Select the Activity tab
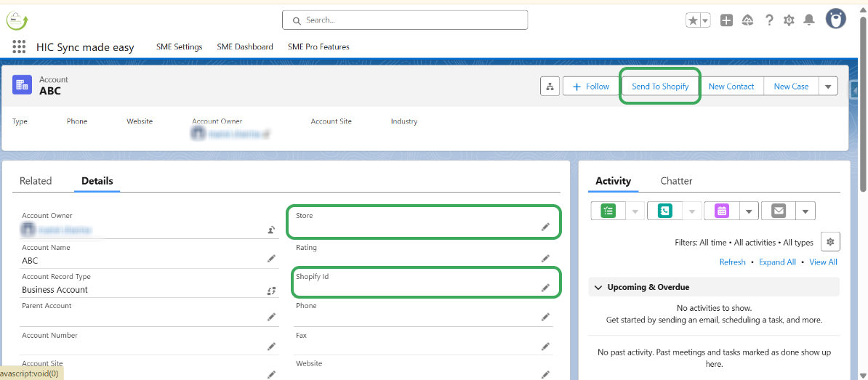868x380 pixels. click(613, 181)
